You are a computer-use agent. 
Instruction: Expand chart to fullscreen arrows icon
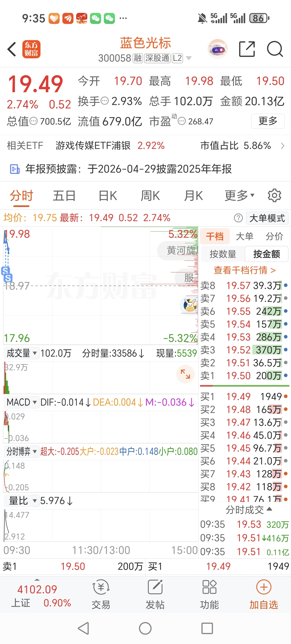(x=185, y=374)
